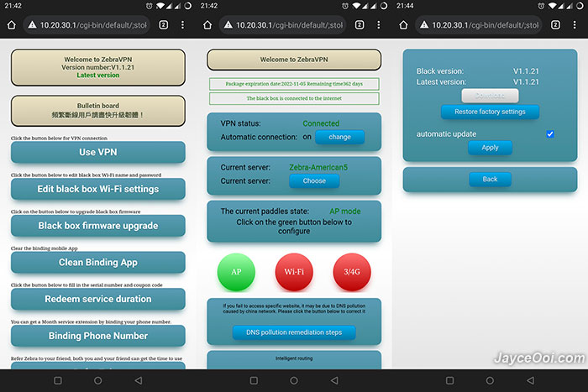The width and height of the screenshot is (588, 392).
Task: Select red Wi-Fi mode circle button
Action: tap(294, 272)
